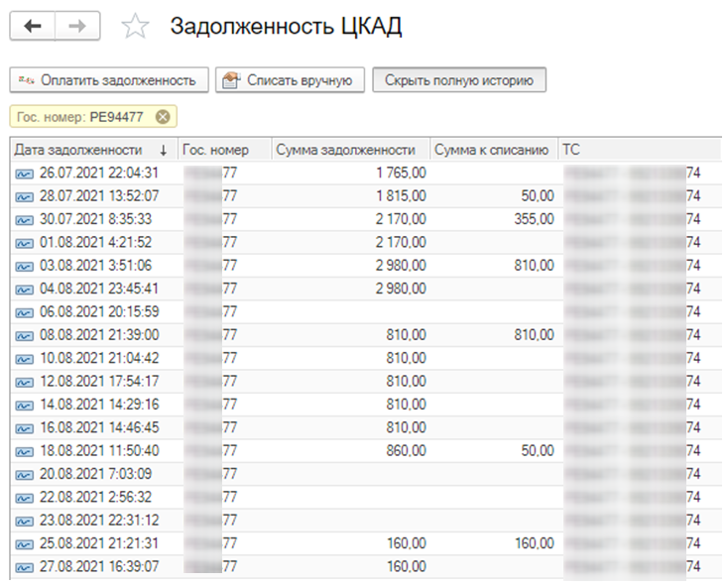Select date cell 18.08.2021 11:50:40

[99, 450]
